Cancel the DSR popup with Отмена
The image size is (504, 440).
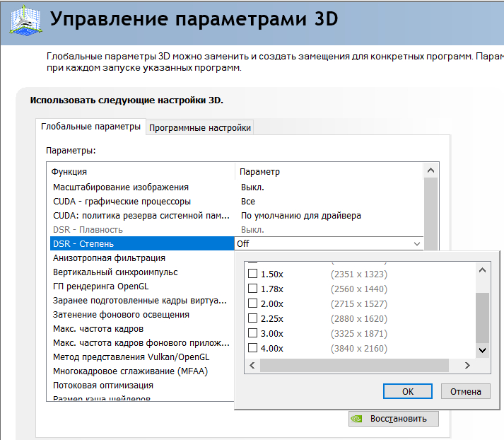click(465, 391)
